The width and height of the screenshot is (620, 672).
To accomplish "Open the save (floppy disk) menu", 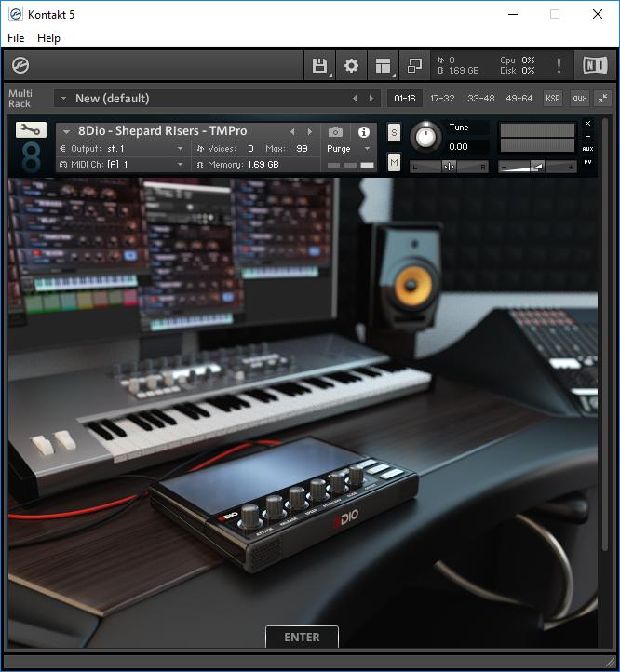I will pyautogui.click(x=319, y=65).
